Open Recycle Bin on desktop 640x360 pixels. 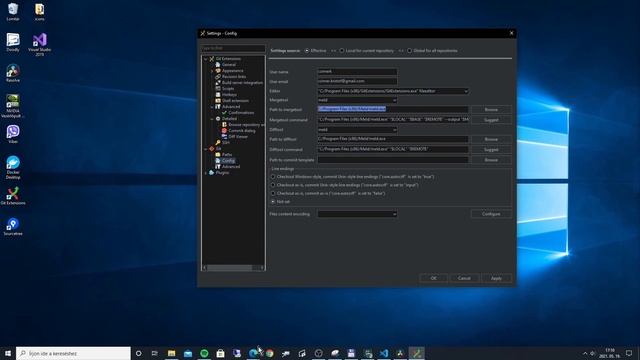(x=13, y=11)
